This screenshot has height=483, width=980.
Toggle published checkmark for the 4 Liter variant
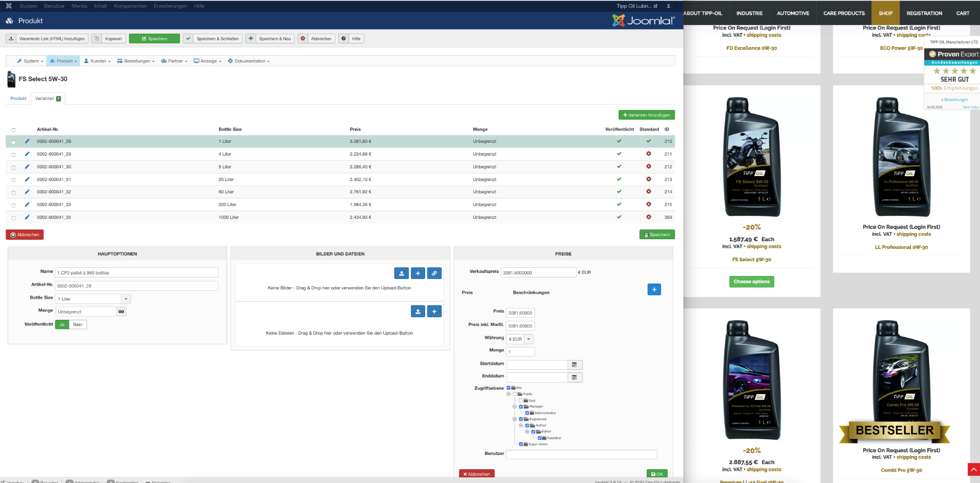[x=619, y=154]
